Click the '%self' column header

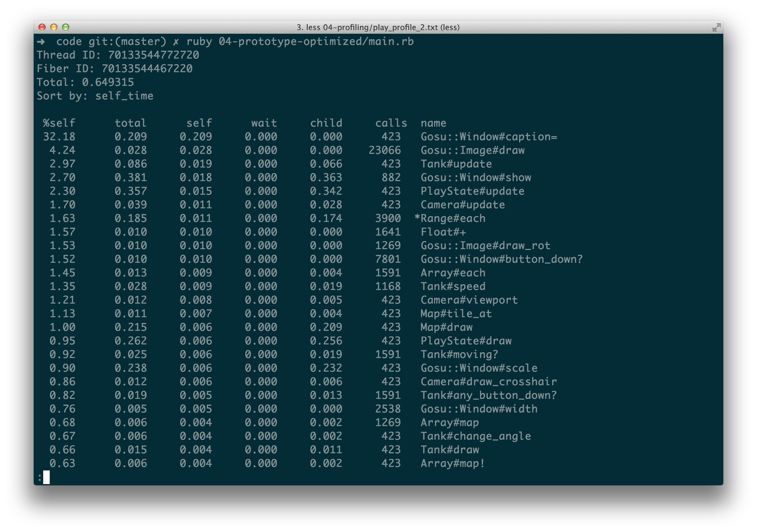pyautogui.click(x=59, y=123)
